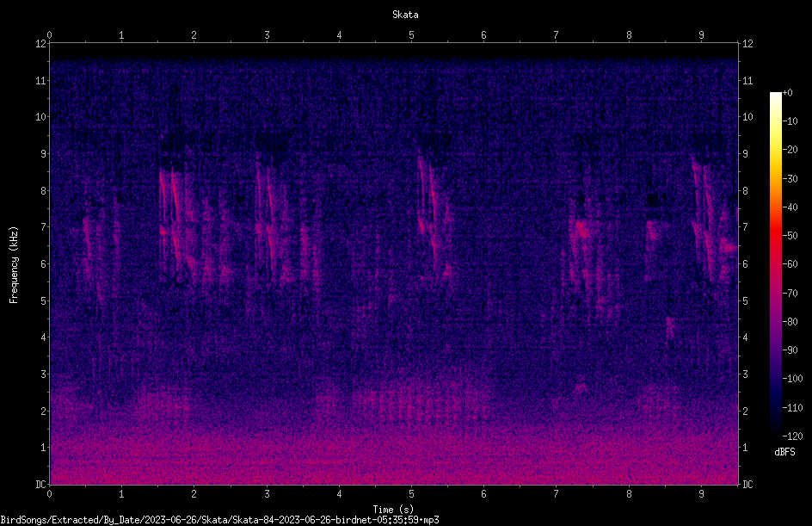Click the "-20" label on the color scale
Viewport: 812px width, 526px height.
pos(790,150)
